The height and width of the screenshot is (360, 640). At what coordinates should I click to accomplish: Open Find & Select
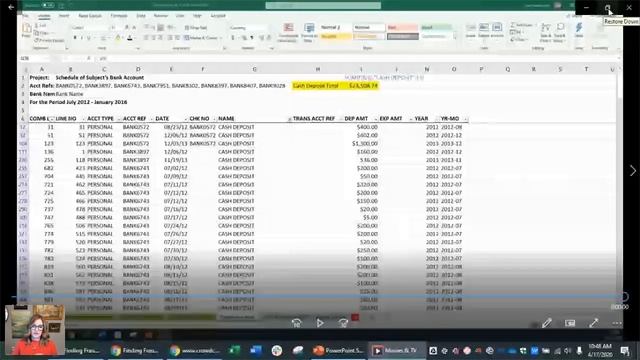(560, 32)
